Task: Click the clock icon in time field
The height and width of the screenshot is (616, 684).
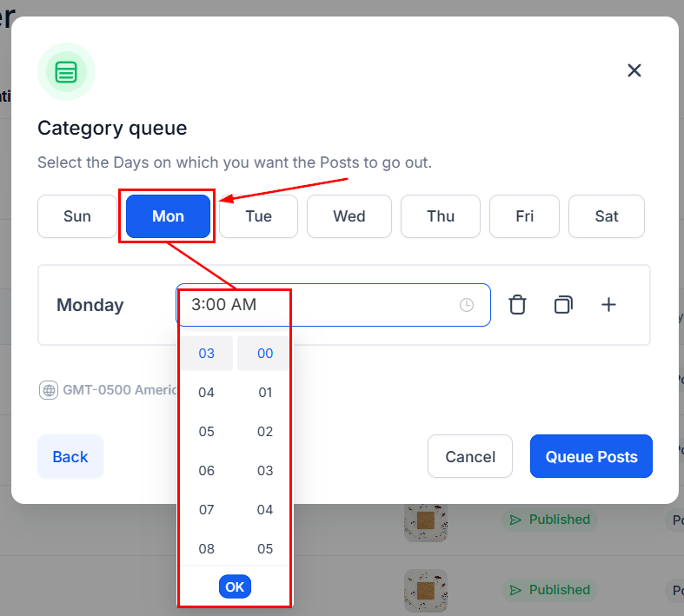Action: click(467, 305)
